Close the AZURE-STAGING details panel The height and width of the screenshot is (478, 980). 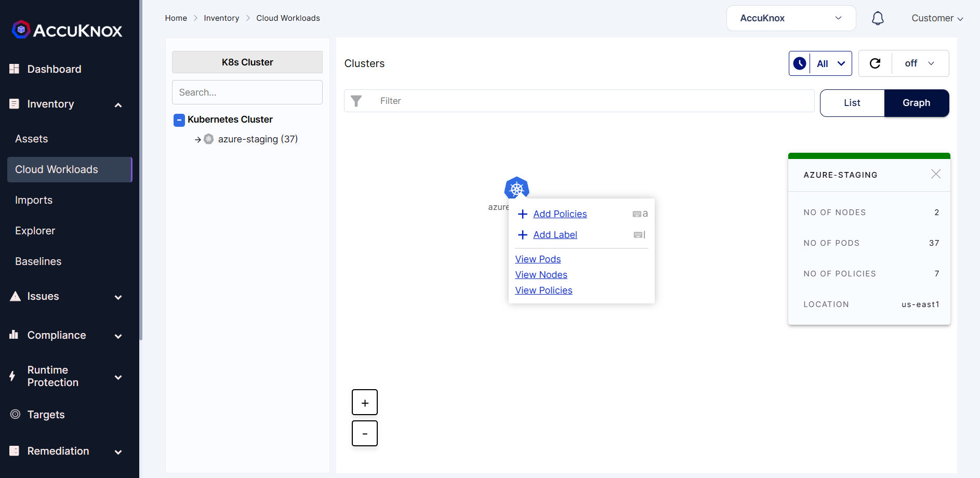coord(936,174)
